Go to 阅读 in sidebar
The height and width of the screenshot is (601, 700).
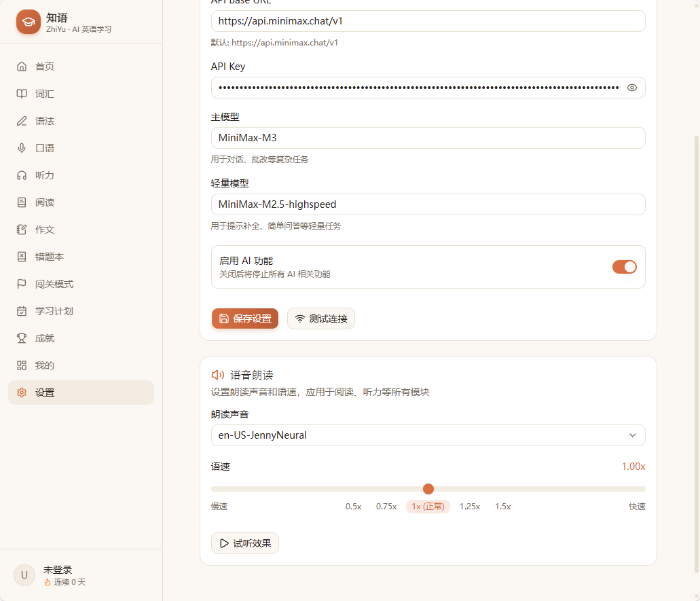81,202
